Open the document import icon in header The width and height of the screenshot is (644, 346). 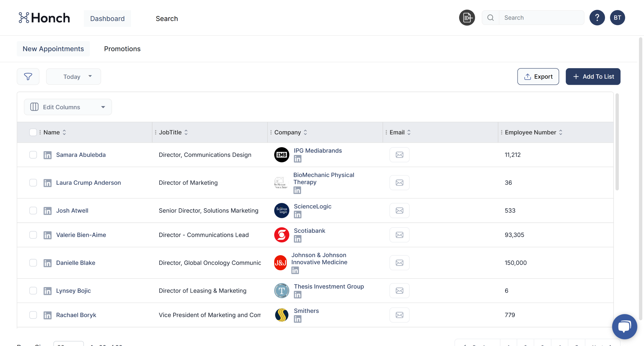[x=467, y=18]
